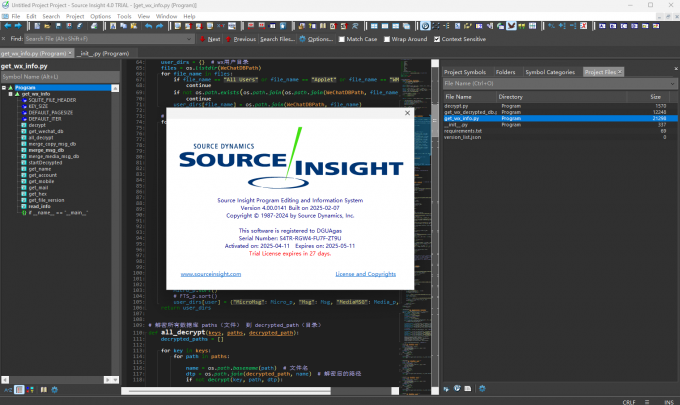The height and width of the screenshot is (405, 680).
Task: Click the A-Z sort icon under symbol panel
Action: [8, 390]
